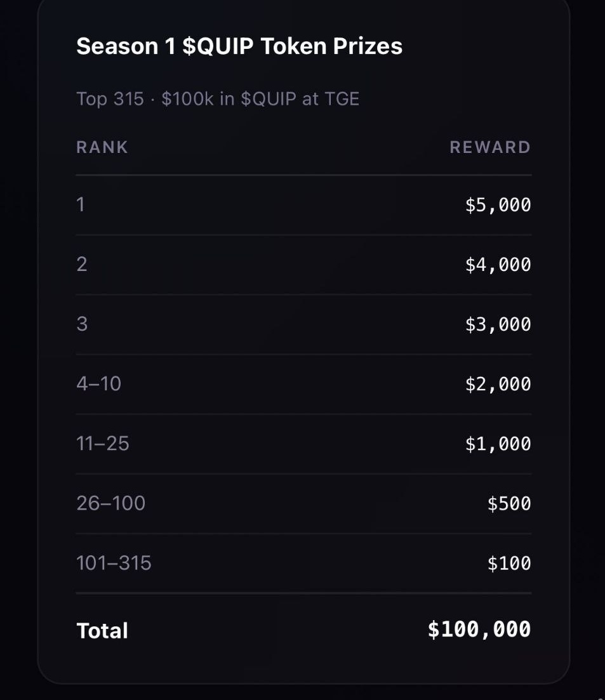Select the REWARD column header
The height and width of the screenshot is (700, 605).
coord(490,147)
